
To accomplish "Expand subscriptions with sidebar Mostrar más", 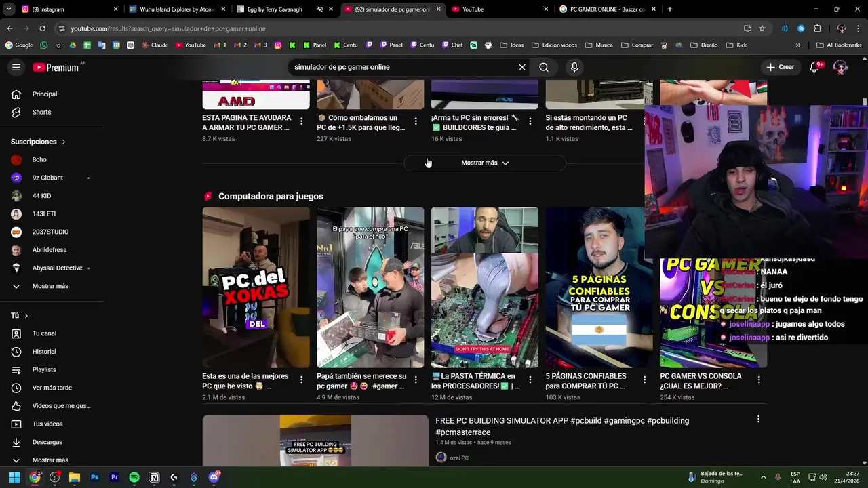I will pyautogui.click(x=50, y=286).
